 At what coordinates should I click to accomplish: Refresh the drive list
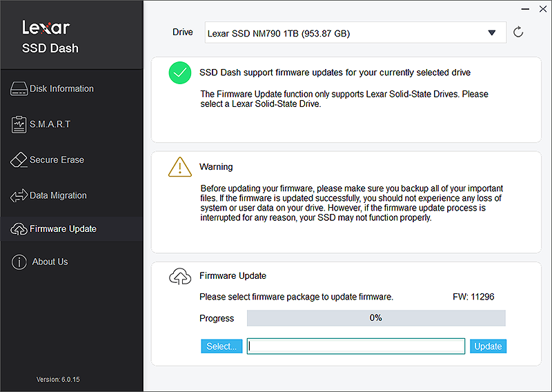click(518, 32)
